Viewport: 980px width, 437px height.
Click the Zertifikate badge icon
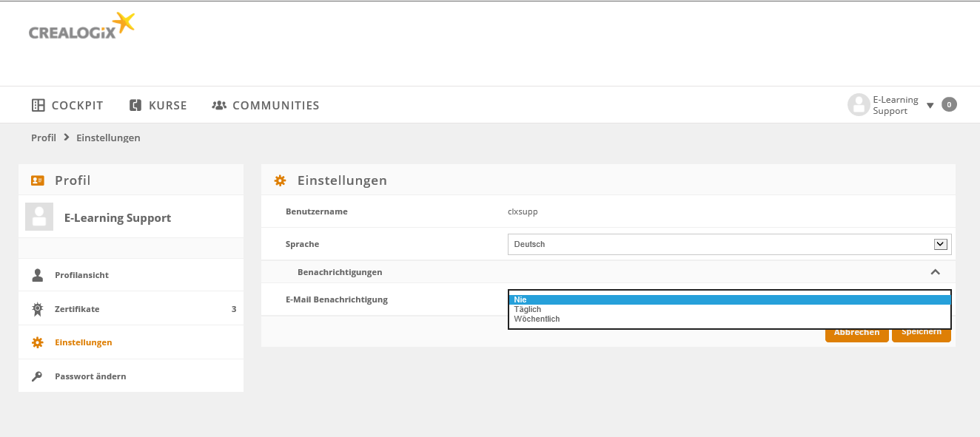(x=38, y=309)
